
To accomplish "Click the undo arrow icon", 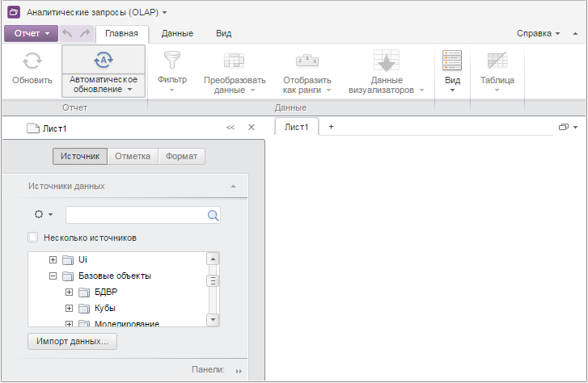I will point(68,33).
